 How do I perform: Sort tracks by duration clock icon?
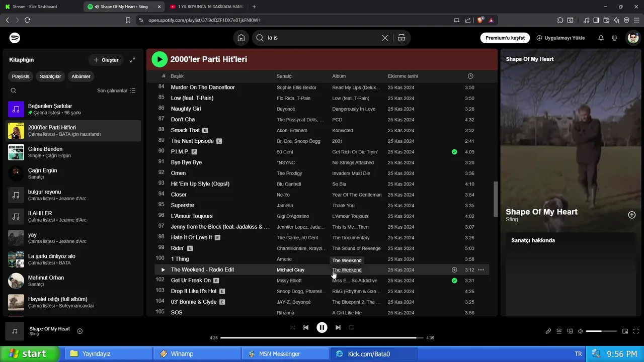point(470,76)
